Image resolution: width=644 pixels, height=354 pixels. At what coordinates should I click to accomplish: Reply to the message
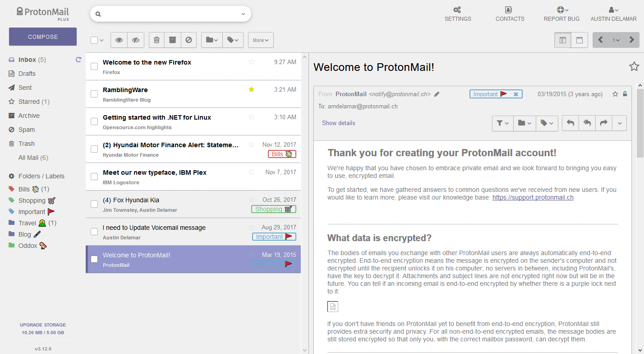[x=570, y=123]
